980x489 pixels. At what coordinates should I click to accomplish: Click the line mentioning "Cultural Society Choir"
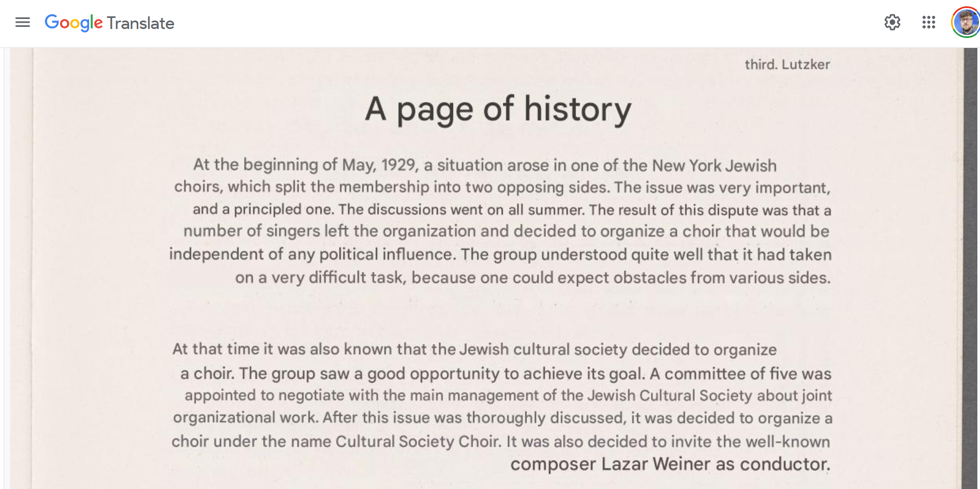tap(501, 442)
